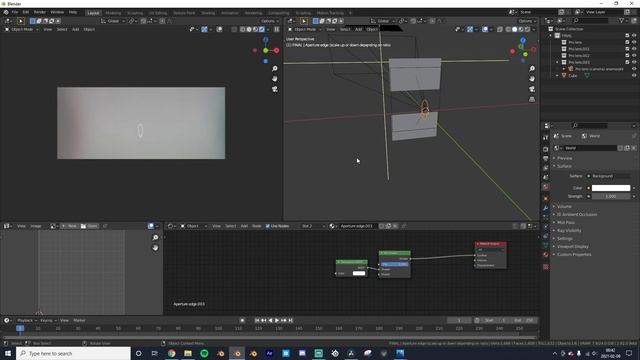Toggle visibility of Pro lens.002
The height and width of the screenshot is (360, 640).
click(634, 56)
